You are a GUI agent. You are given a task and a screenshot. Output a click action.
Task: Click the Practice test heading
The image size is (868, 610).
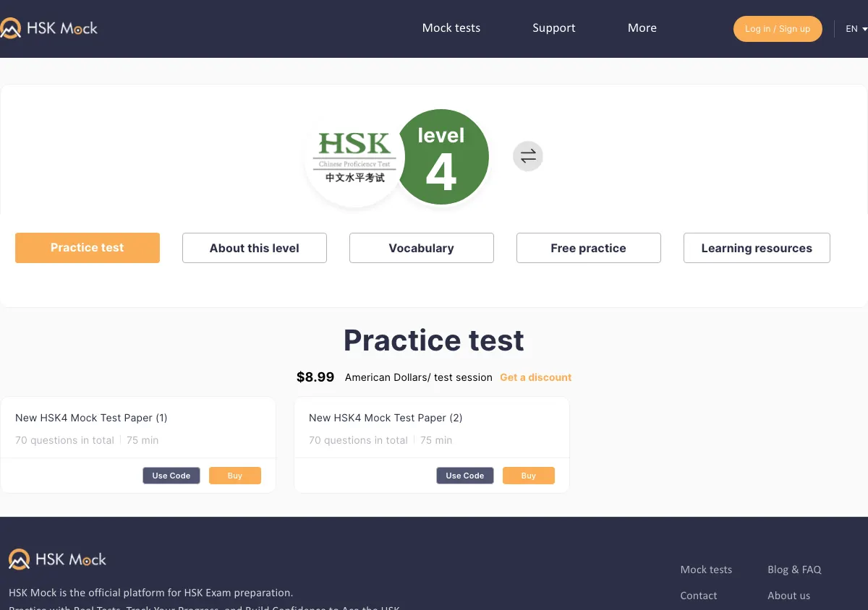[434, 340]
